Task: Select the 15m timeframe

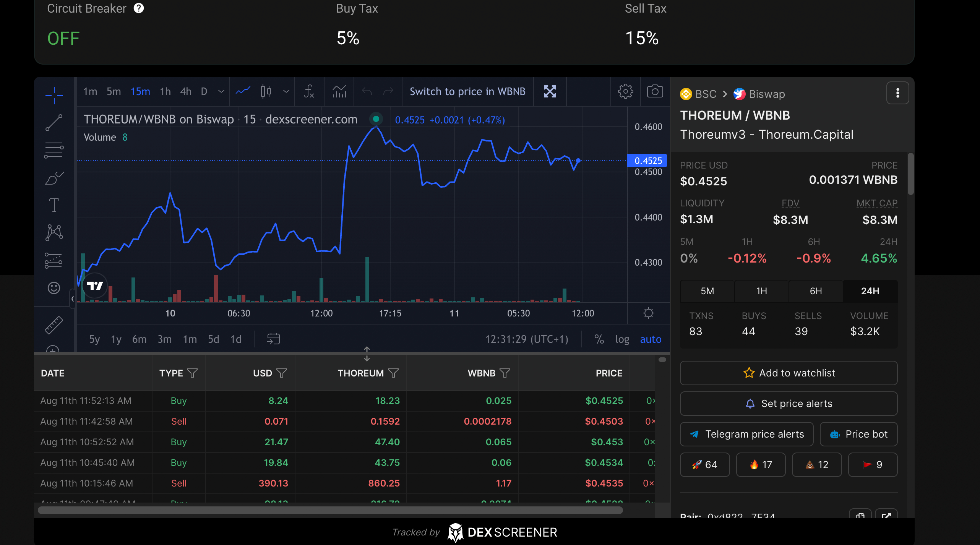Action: tap(140, 91)
